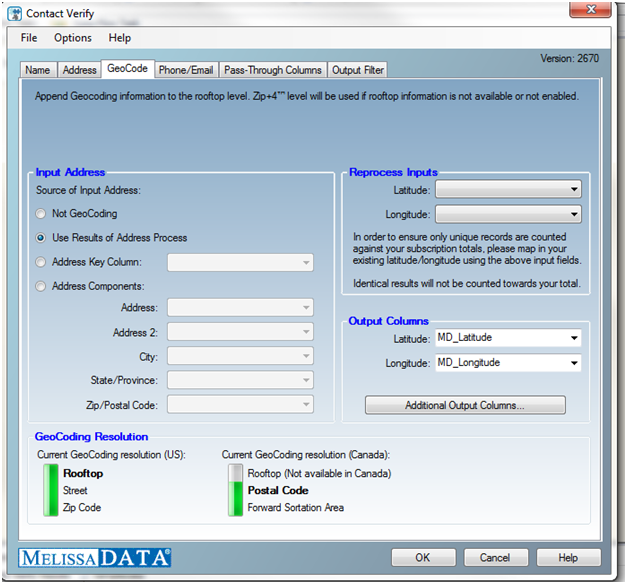This screenshot has height=584, width=627.
Task: Click the Version: 2670 text
Action: pos(569,58)
